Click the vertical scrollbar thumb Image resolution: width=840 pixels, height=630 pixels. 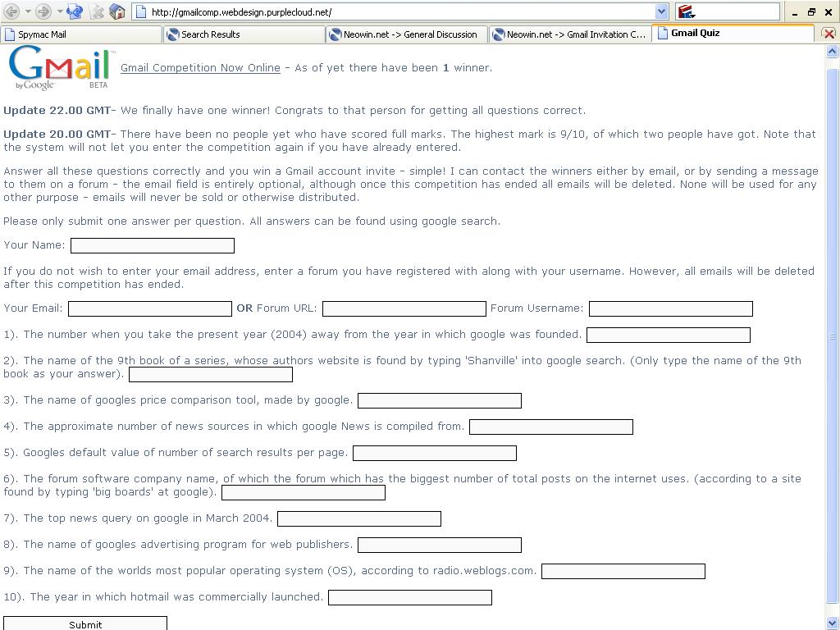pos(832,336)
